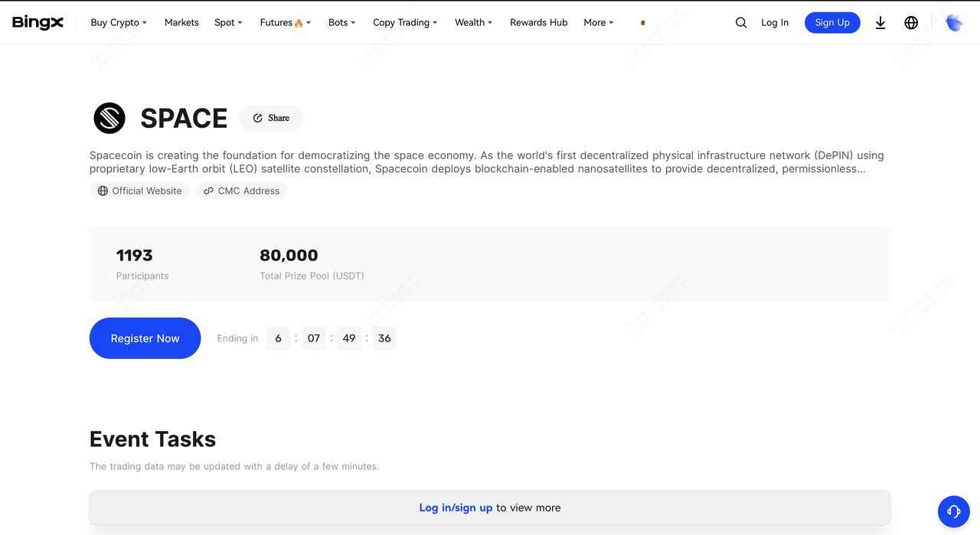Image resolution: width=980 pixels, height=535 pixels.
Task: Click the colorful theme icon in header
Action: pos(954,23)
